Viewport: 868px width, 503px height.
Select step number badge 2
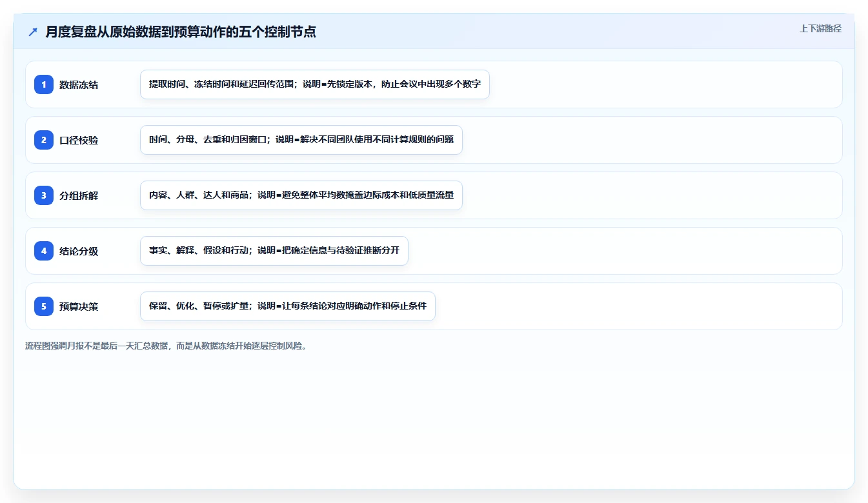pos(44,140)
